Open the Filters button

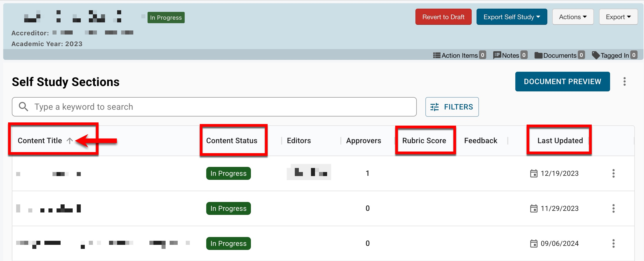click(x=452, y=107)
